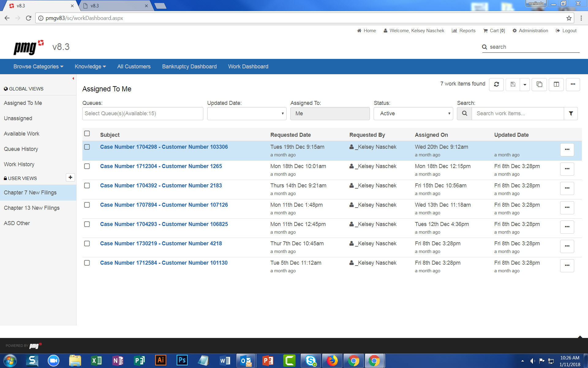Toggle the column layout icon button
Viewport: 588px width, 368px height.
pos(556,84)
